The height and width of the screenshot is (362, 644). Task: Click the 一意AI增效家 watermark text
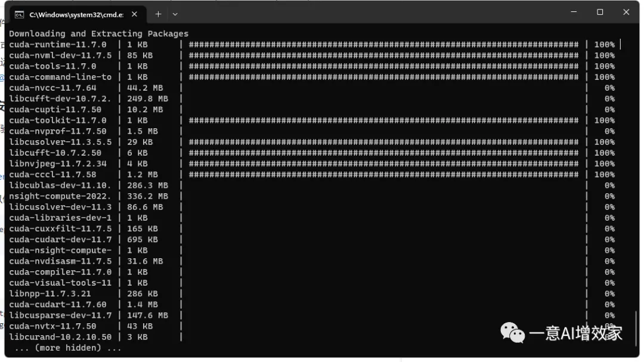point(575,333)
